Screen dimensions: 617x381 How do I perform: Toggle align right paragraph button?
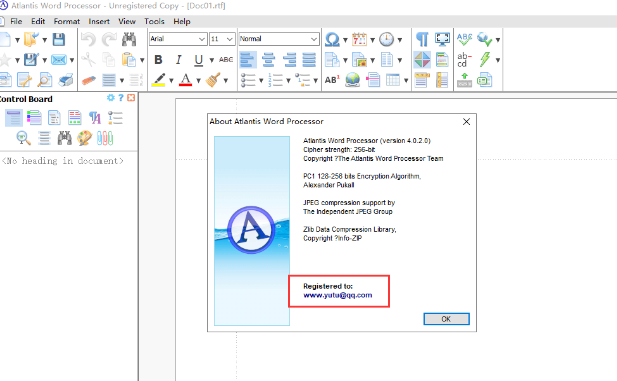pyautogui.click(x=289, y=60)
